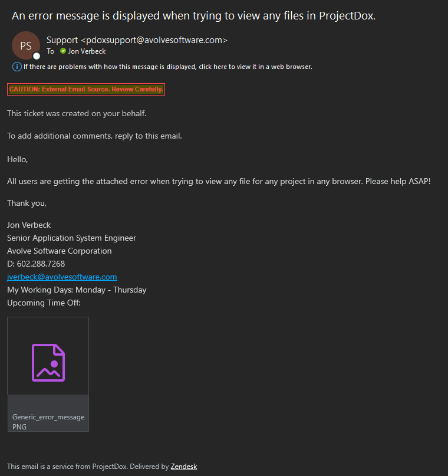Click the Generic_error_message file name label

(48, 417)
